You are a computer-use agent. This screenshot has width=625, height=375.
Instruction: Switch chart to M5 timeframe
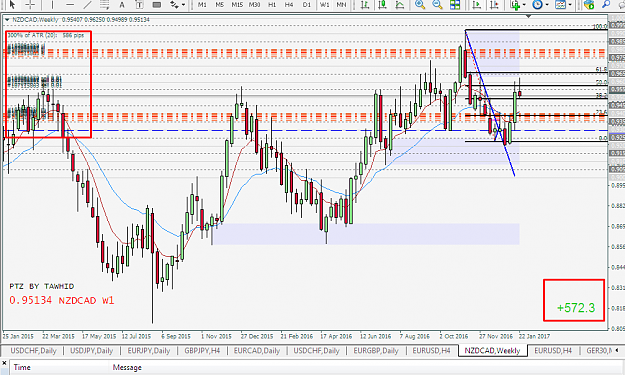pos(220,4)
